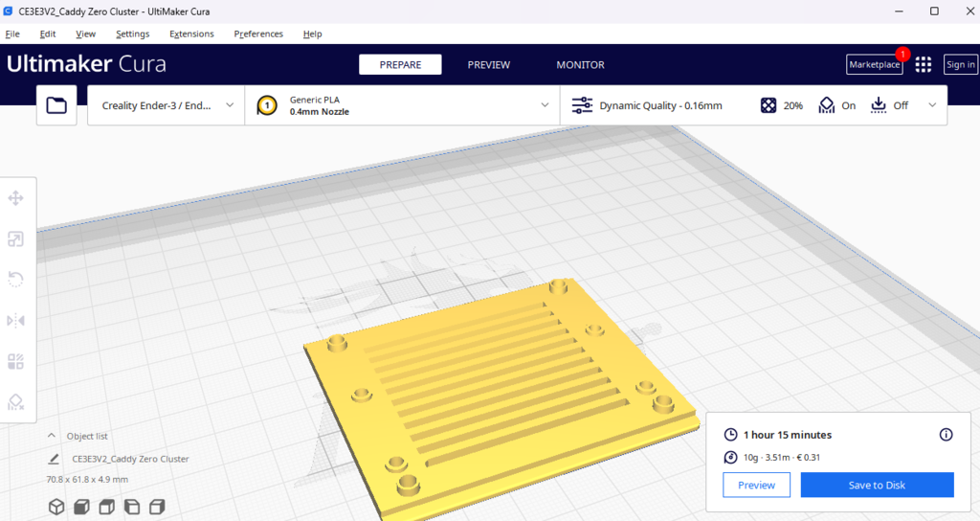The width and height of the screenshot is (980, 521).
Task: Click the Cura app icon in title bar
Action: pyautogui.click(x=8, y=11)
